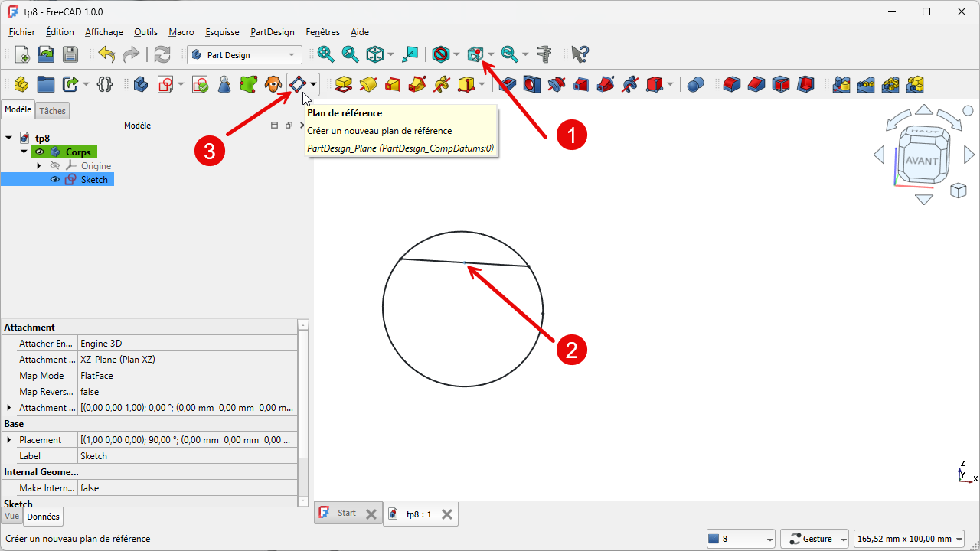Click the AVANT face of navigation cube

coord(921,161)
